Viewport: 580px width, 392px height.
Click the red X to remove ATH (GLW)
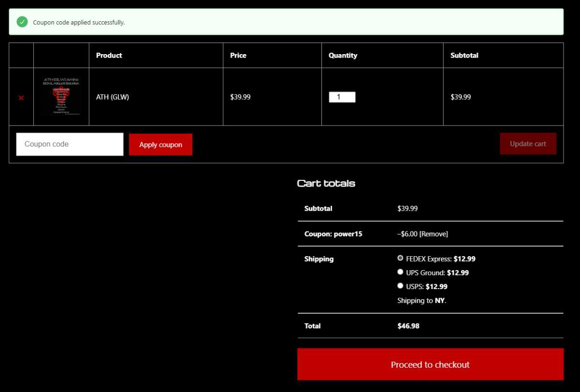tap(21, 98)
